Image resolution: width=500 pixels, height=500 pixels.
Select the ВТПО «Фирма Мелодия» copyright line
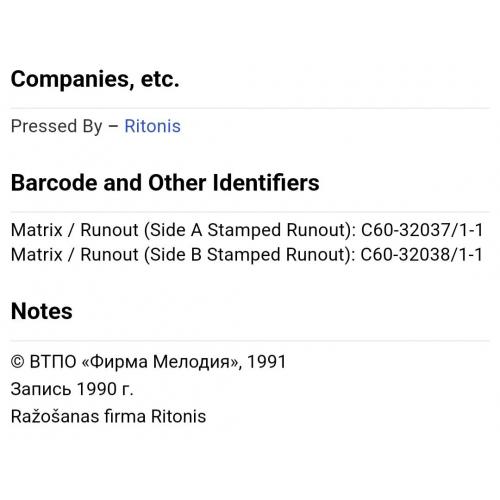[x=148, y=362]
